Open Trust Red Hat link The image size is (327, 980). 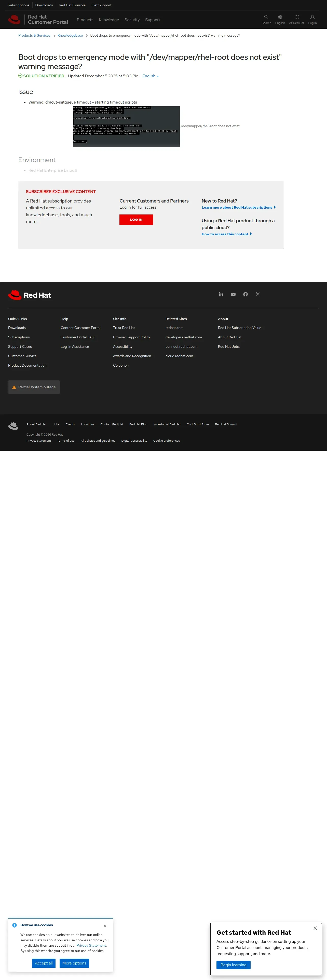(124, 327)
